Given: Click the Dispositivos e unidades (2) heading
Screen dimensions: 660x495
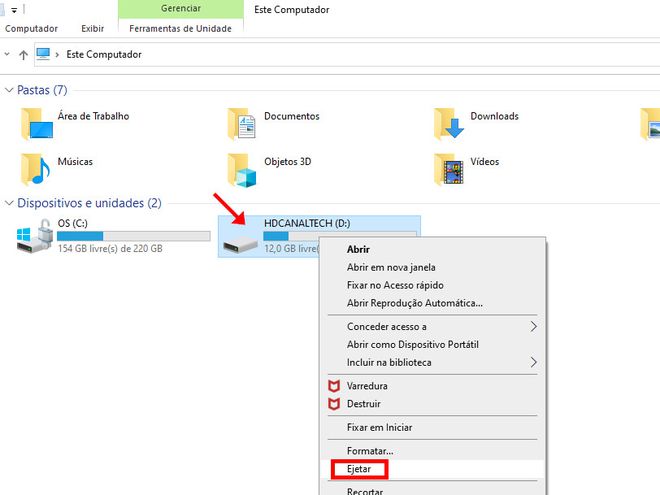Looking at the screenshot, I should tap(89, 203).
